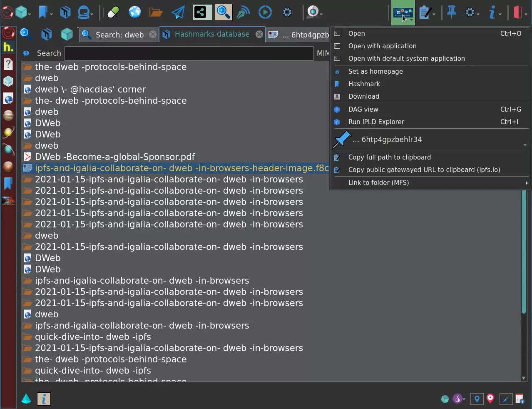Open the orange folder file manager icon

coord(156,12)
